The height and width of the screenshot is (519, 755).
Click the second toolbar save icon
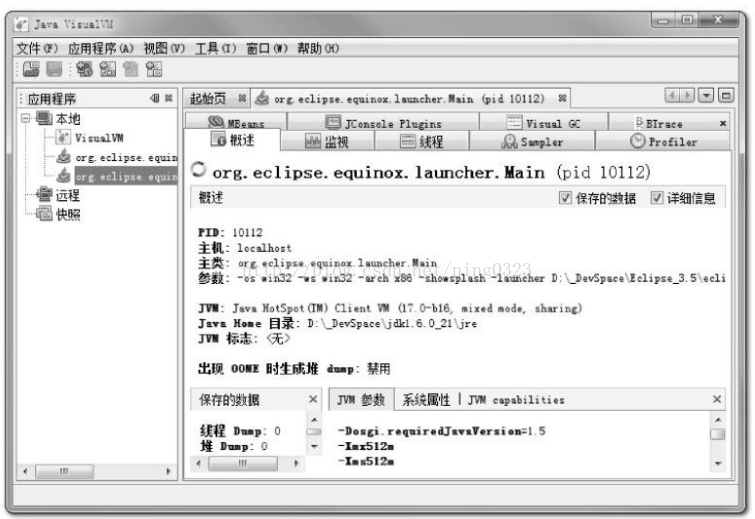(x=54, y=70)
